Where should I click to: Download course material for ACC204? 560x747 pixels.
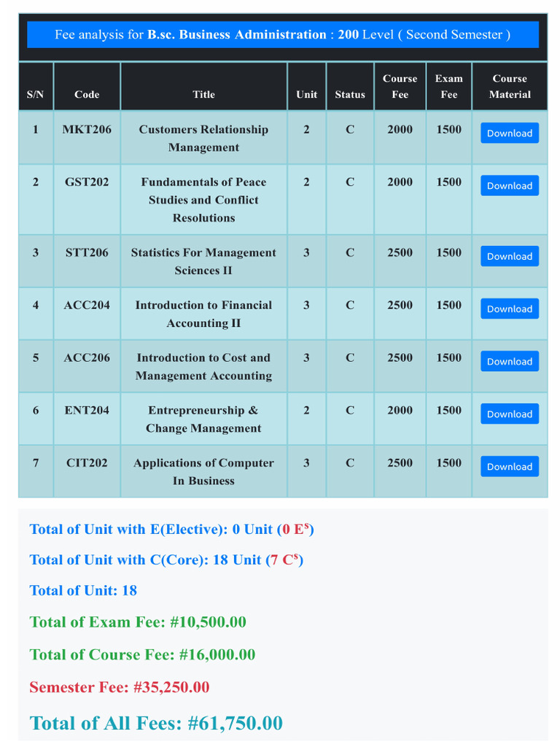pyautogui.click(x=510, y=309)
